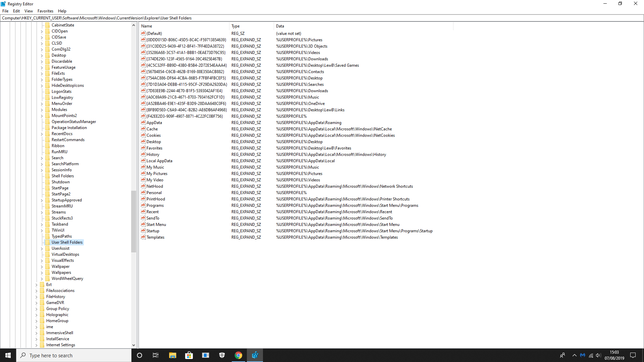Open the View menu

[x=29, y=11]
